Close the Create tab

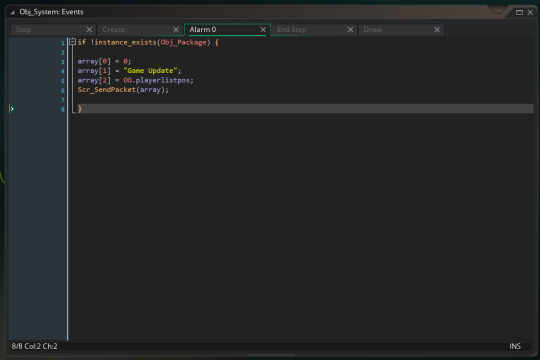[x=176, y=30]
